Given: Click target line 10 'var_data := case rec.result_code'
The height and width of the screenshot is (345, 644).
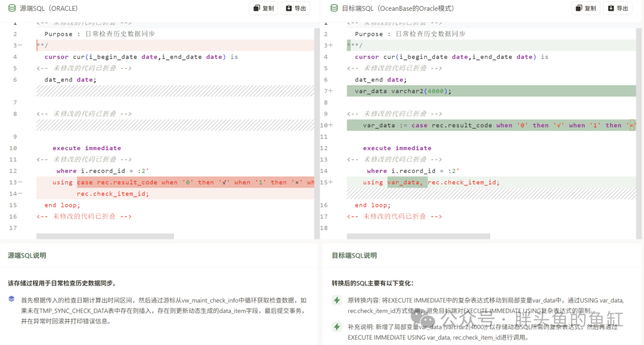Looking at the screenshot, I should tap(491, 125).
